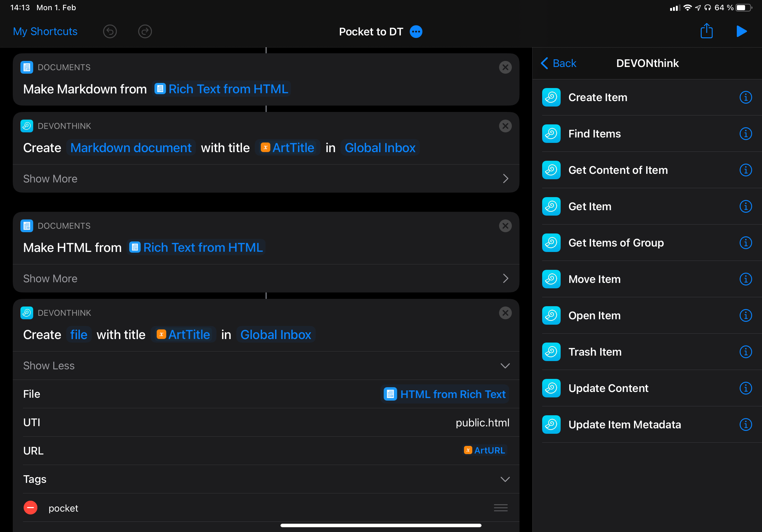Click the DEVONthink Update Item Metadata icon
The image size is (762, 532).
coord(552,424)
